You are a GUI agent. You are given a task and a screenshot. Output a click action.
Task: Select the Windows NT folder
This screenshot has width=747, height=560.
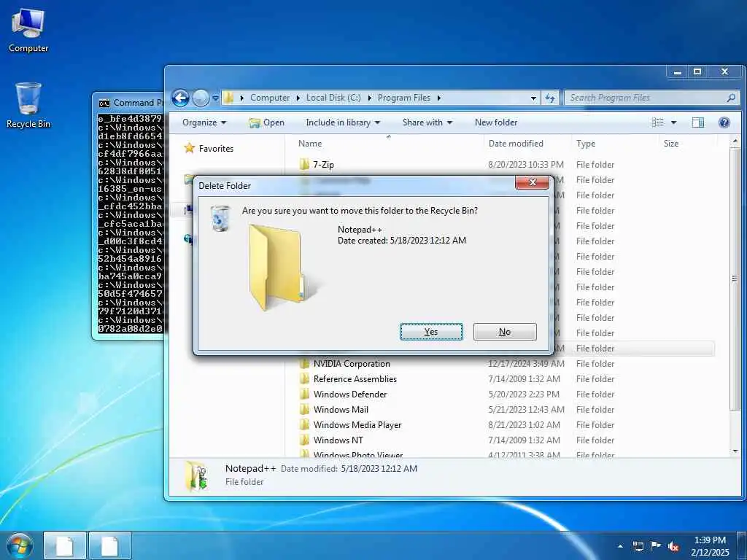point(338,440)
